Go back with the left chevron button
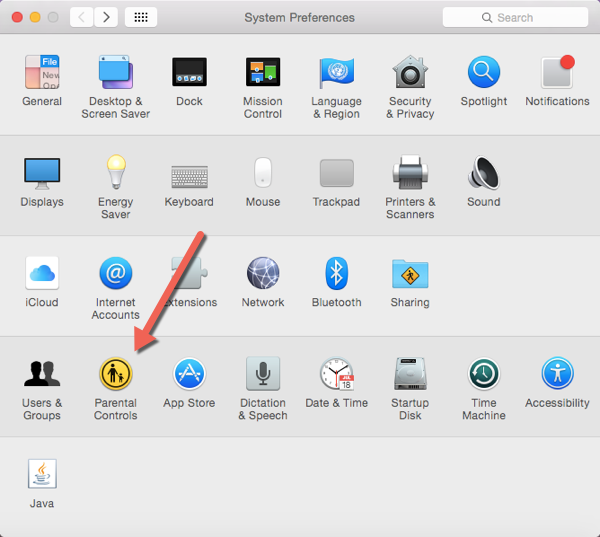600x537 pixels. (x=82, y=17)
